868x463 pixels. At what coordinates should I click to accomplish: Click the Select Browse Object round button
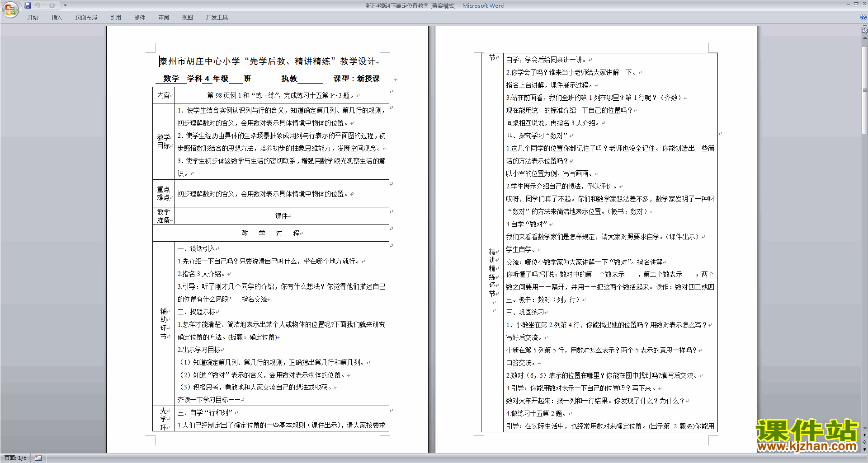tap(865, 442)
